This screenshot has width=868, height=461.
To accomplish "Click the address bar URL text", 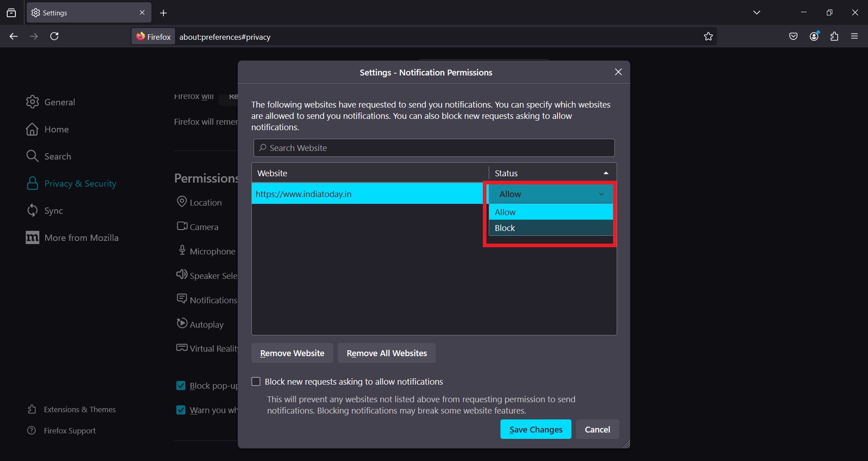I will (x=225, y=37).
